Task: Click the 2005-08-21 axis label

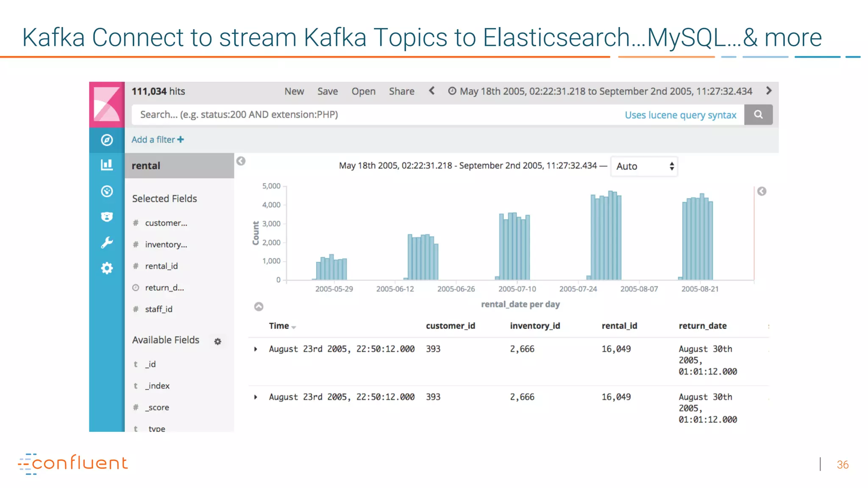Action: [x=700, y=289]
